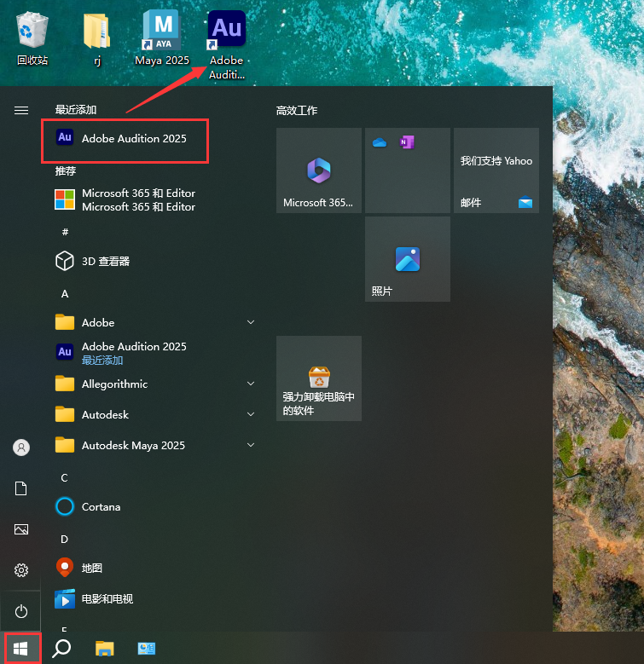This screenshot has width=644, height=664.
Task: Click the C letter header
Action: coord(65,477)
